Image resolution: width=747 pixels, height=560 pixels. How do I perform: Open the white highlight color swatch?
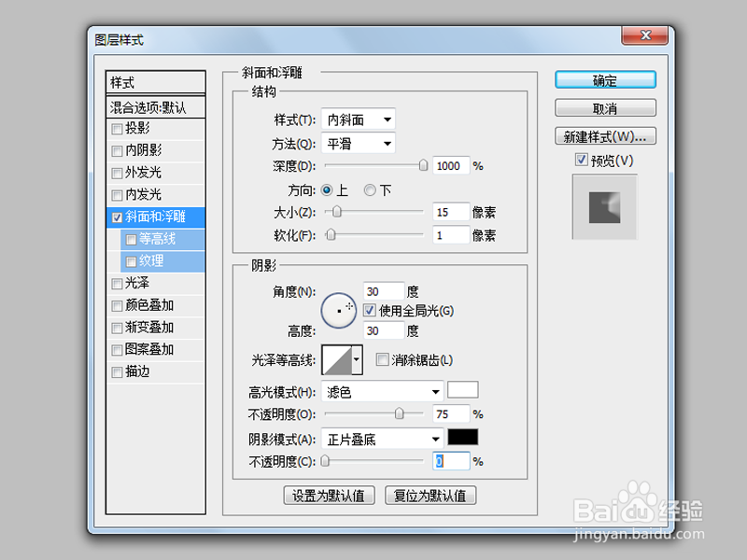[462, 389]
